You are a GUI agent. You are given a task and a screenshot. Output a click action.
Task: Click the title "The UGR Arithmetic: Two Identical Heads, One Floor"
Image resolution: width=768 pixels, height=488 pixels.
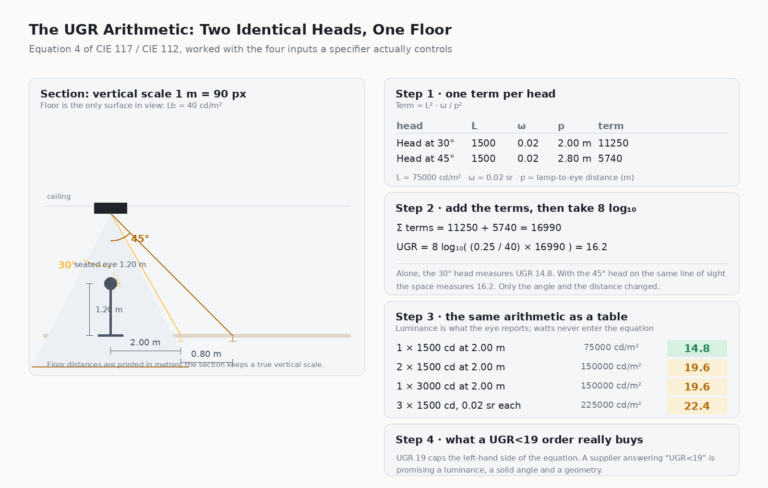pyautogui.click(x=240, y=30)
